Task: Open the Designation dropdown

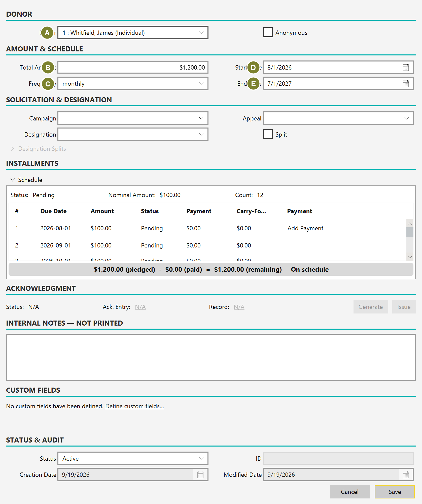Action: click(133, 134)
